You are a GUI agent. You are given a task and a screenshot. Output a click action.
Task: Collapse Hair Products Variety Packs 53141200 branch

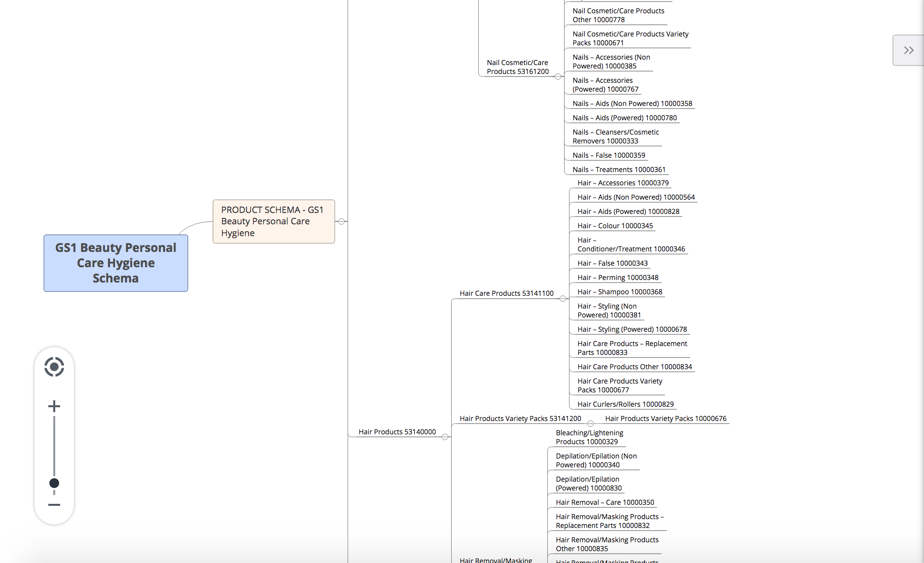tap(590, 423)
